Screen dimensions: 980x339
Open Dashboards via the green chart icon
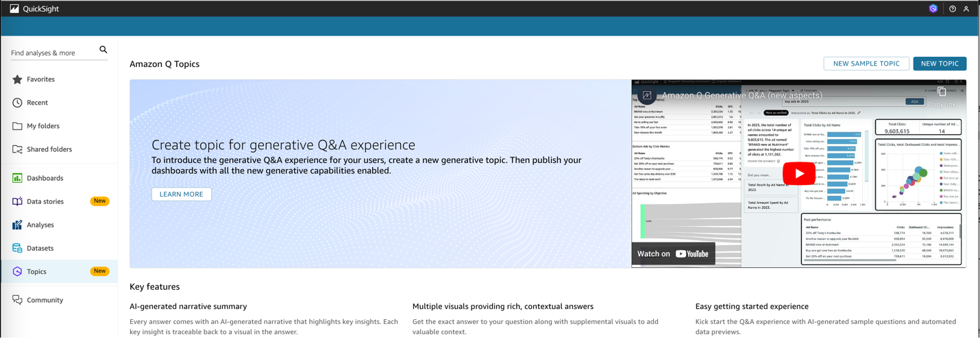[x=17, y=178]
